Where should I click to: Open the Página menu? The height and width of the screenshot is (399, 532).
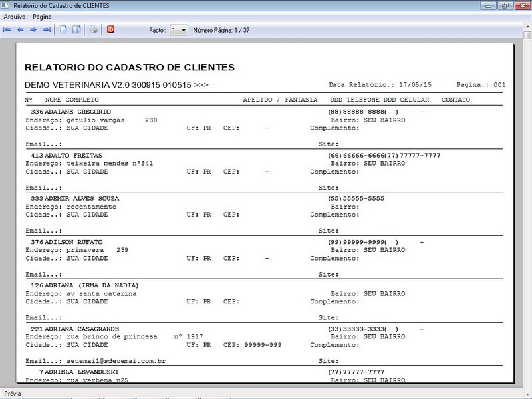[x=42, y=16]
